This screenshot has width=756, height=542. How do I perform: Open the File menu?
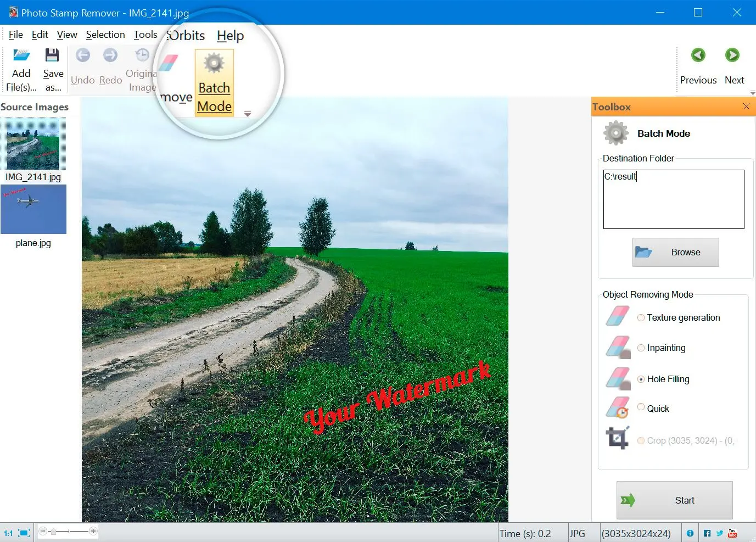[x=15, y=35]
